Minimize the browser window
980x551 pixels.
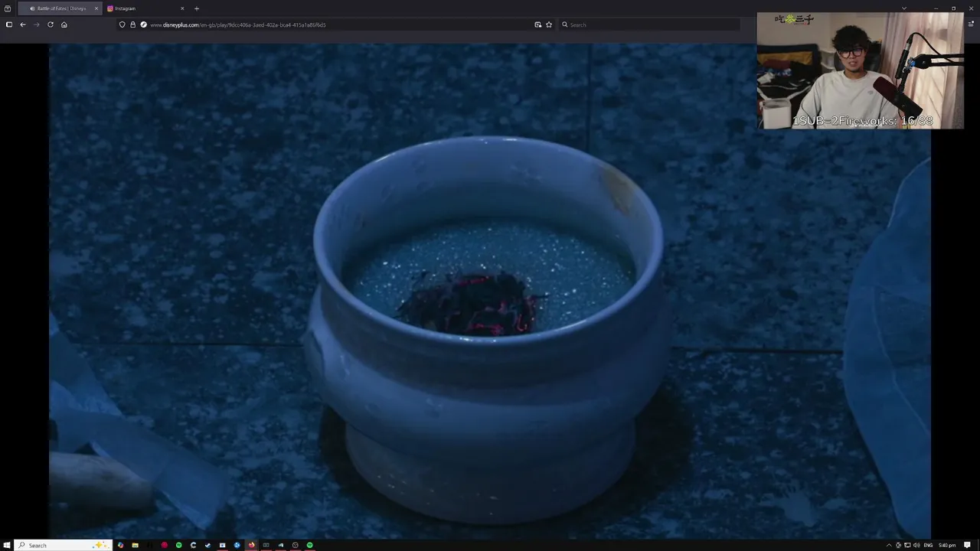click(x=936, y=8)
